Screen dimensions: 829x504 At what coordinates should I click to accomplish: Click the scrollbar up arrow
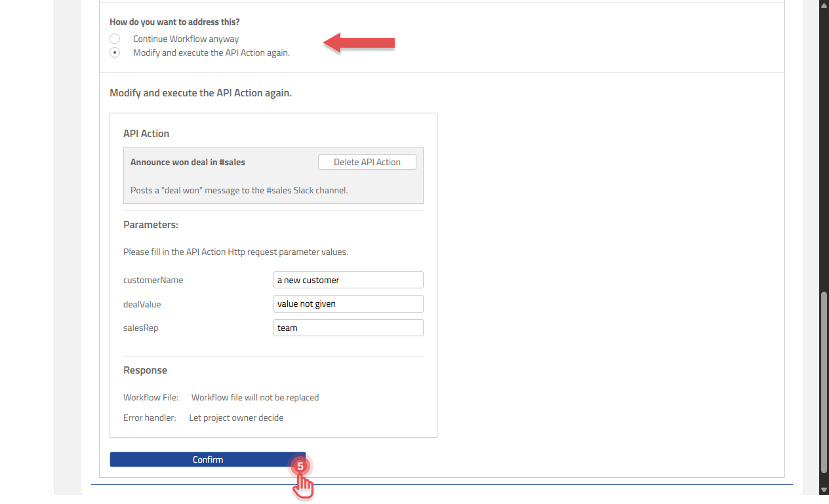(824, 5)
